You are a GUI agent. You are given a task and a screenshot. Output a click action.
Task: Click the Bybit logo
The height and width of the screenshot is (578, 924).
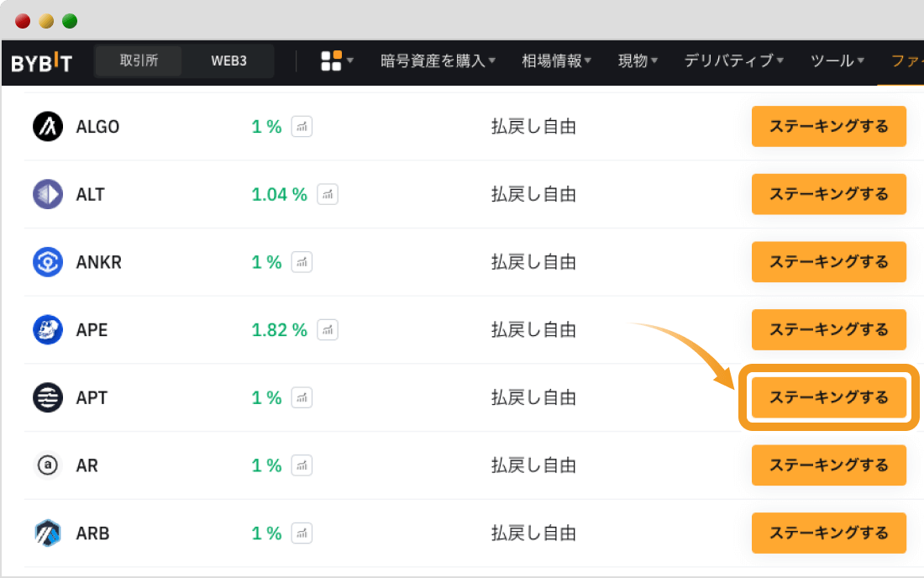(42, 61)
